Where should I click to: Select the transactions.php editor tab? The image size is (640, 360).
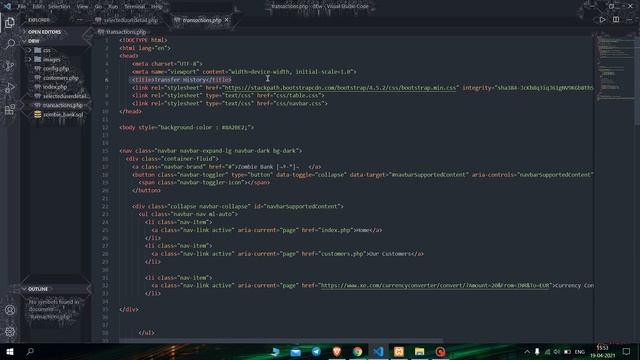click(x=202, y=20)
